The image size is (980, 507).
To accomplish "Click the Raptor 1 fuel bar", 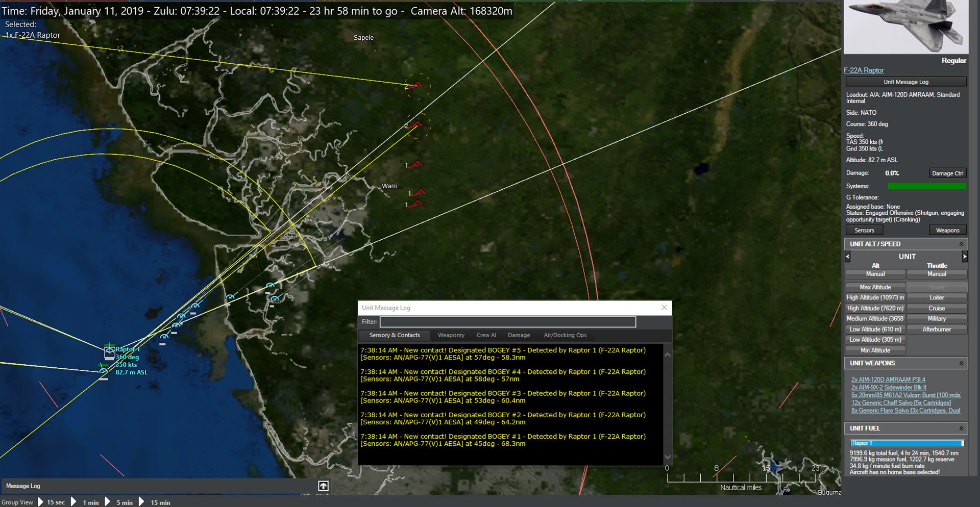I will click(x=906, y=443).
